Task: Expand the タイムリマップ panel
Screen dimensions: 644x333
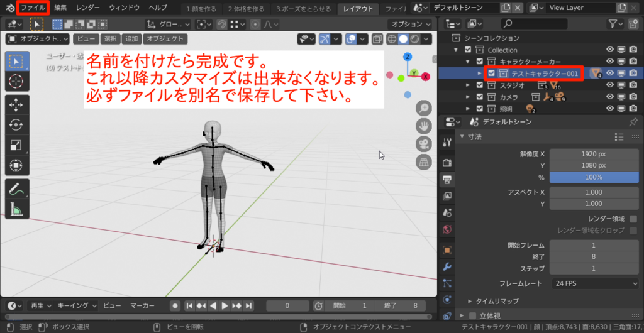Action: click(x=470, y=301)
